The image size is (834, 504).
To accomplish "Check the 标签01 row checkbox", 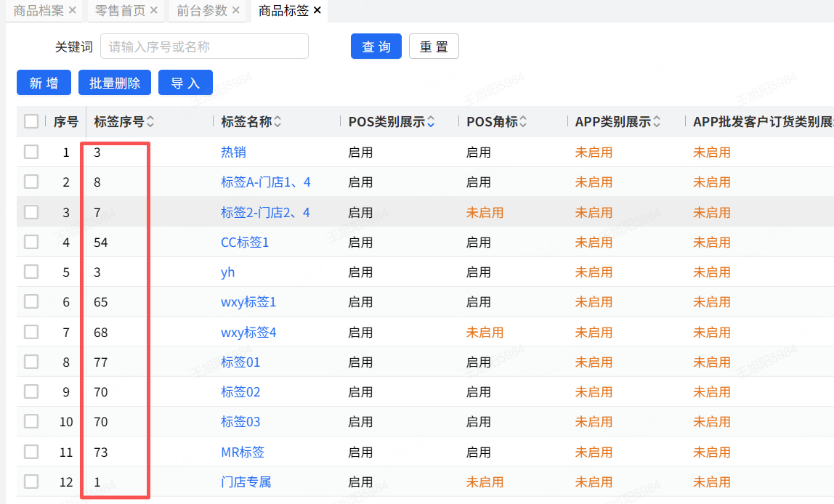I will [x=31, y=362].
